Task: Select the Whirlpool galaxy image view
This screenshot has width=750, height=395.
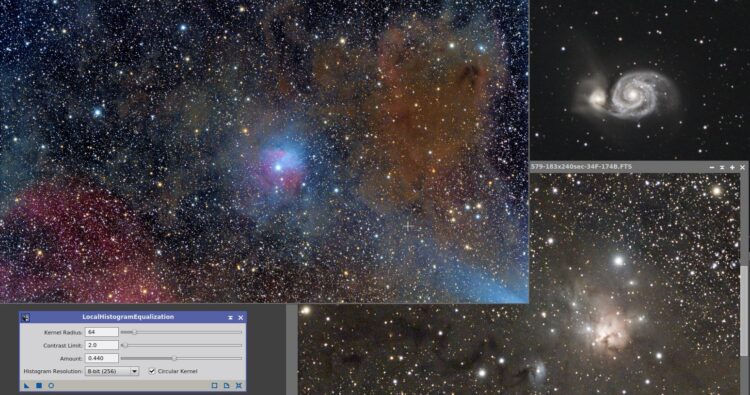Action: [x=640, y=80]
